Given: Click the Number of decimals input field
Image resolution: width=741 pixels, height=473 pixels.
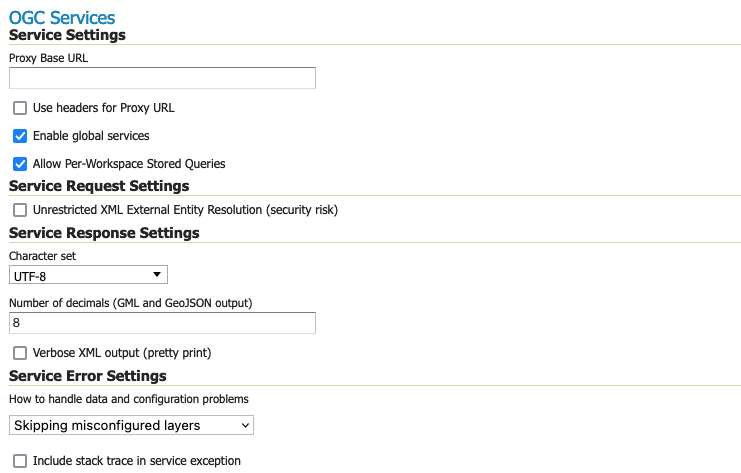Looking at the screenshot, I should (x=162, y=323).
